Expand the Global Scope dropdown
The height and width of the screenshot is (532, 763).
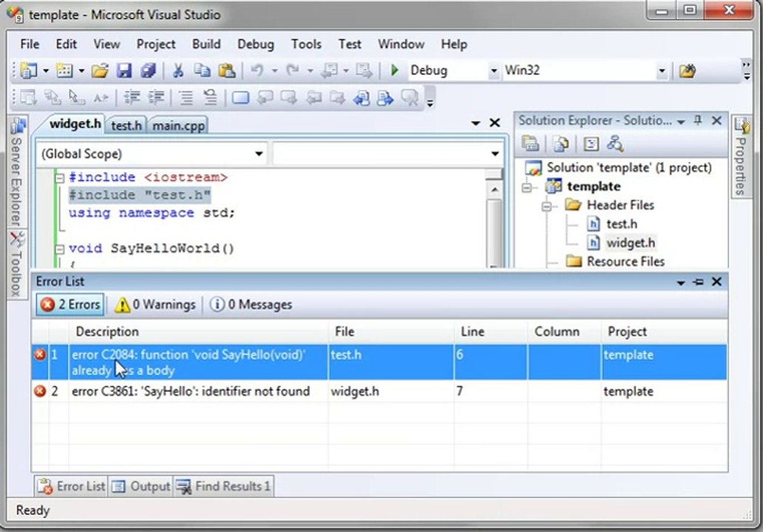259,154
